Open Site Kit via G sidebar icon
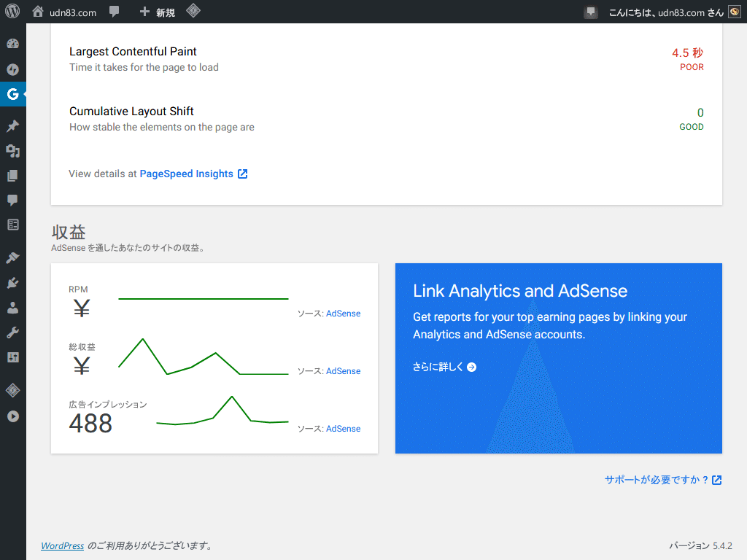Image resolution: width=747 pixels, height=560 pixels. [x=13, y=94]
